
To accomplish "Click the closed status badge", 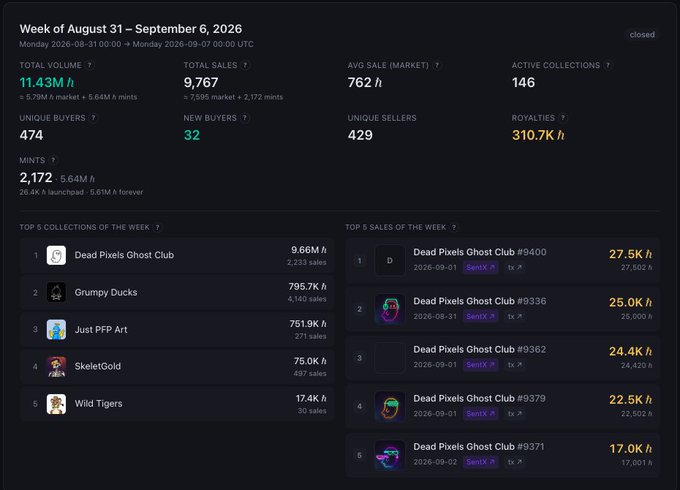I will [642, 35].
